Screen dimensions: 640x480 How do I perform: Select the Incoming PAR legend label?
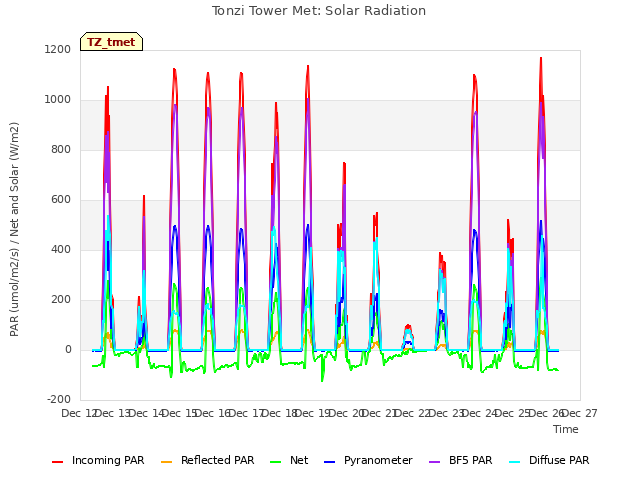(108, 460)
